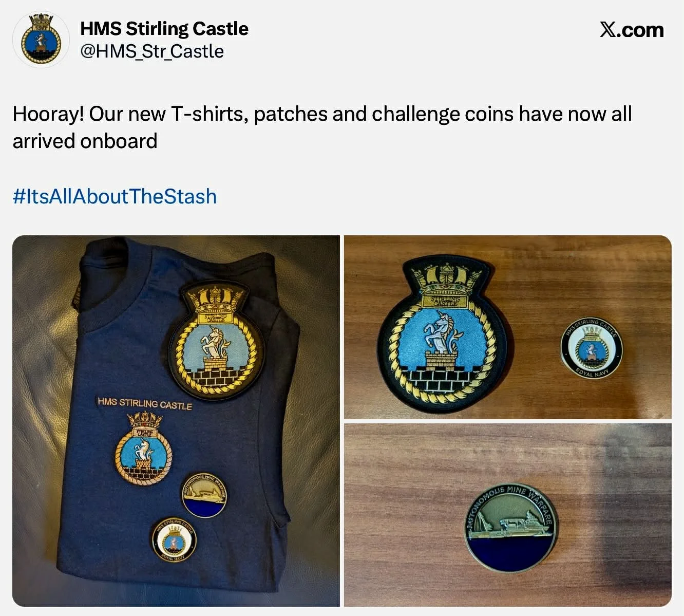
Task: Open the #ItsAllAboutTheStash hashtag
Action: click(115, 196)
